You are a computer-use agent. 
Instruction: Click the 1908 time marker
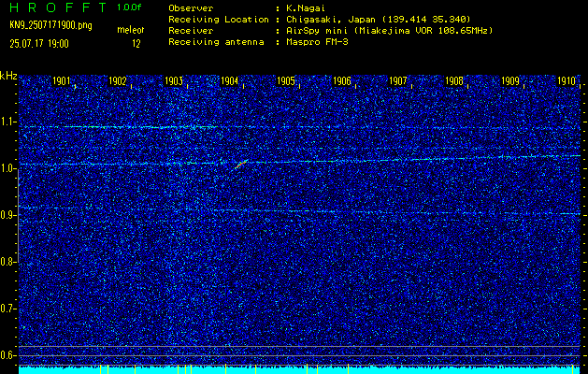pos(454,81)
